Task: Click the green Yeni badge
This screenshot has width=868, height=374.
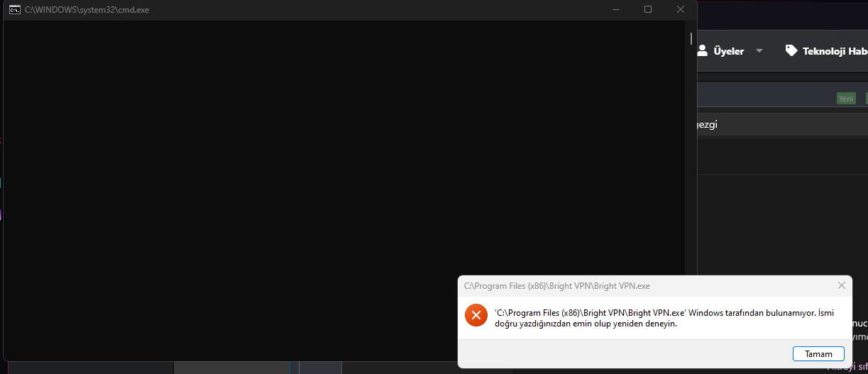Action: (846, 99)
